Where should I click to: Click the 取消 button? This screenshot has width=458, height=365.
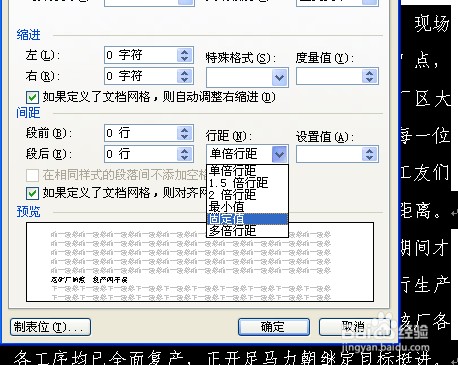point(354,327)
